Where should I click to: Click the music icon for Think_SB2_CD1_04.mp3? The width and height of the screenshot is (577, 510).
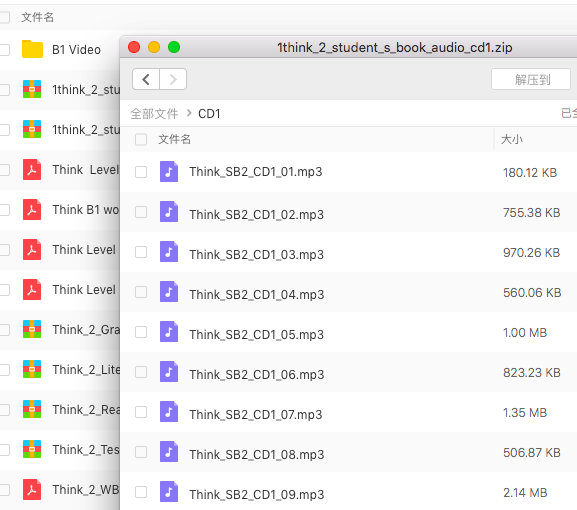169,292
